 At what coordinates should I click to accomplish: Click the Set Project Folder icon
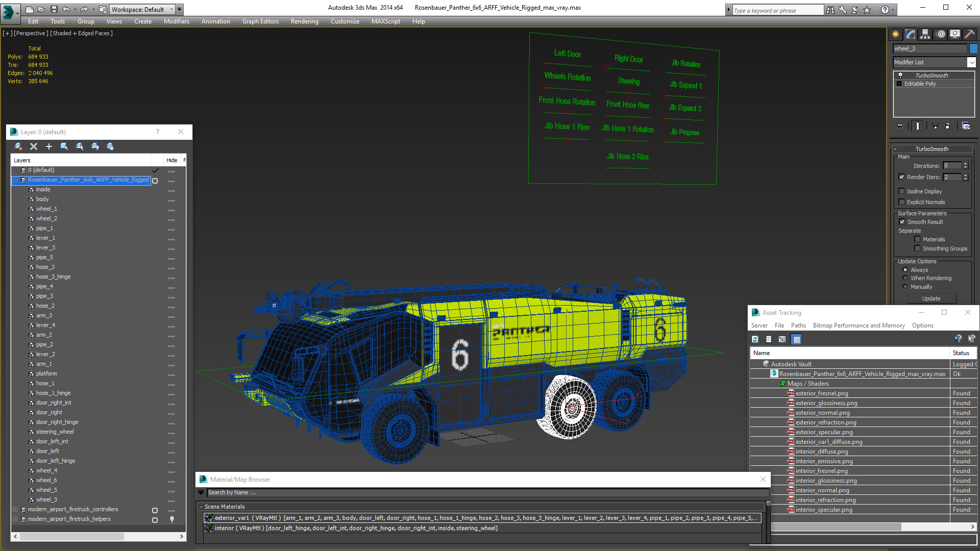pos(103,9)
